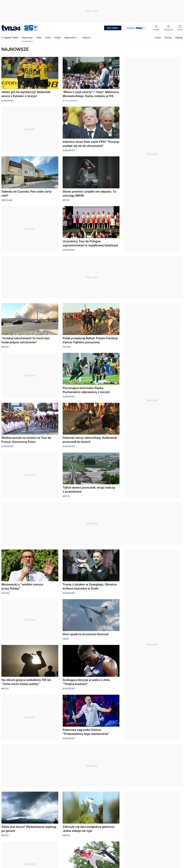184x868 pixels.
Task: Open headline 'Jeden gol nie wystarczył'
Action: pos(26,94)
